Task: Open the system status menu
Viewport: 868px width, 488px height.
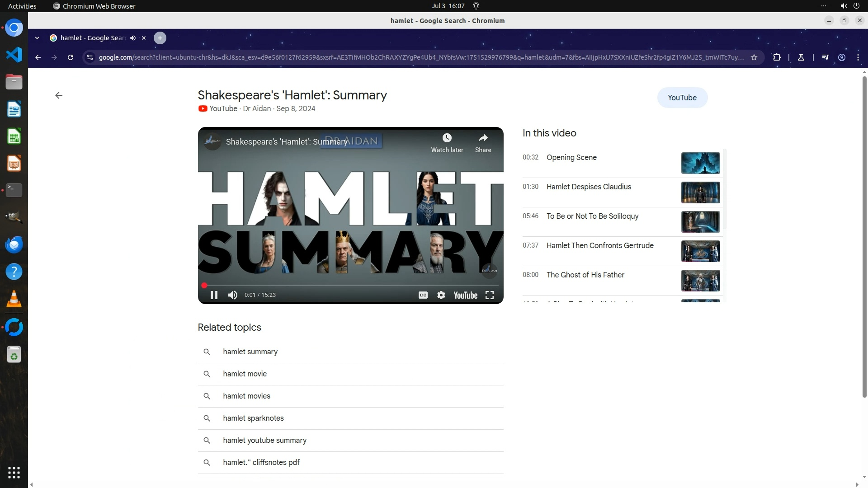Action: pyautogui.click(x=849, y=6)
